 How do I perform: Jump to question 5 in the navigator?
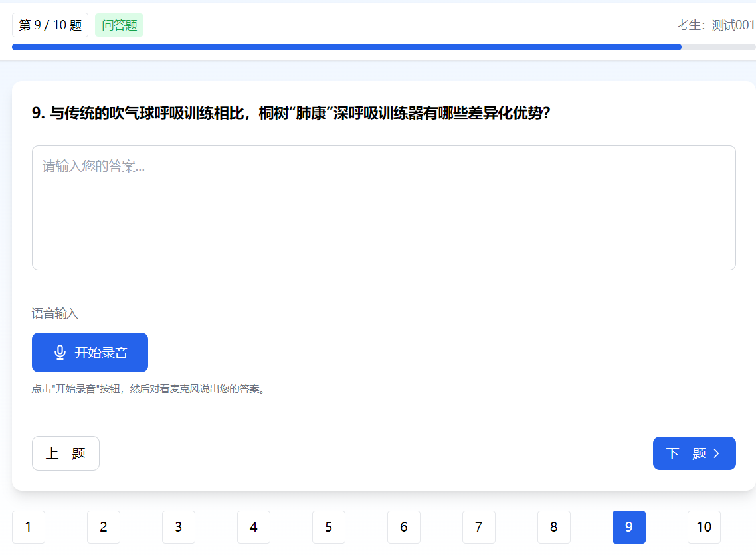[x=329, y=527]
